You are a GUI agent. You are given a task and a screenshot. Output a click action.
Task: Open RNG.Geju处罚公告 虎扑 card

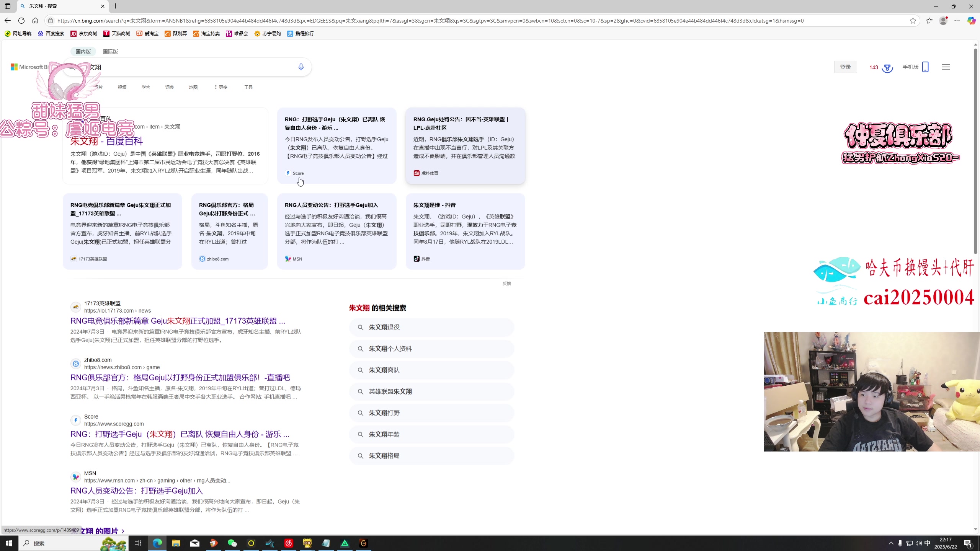point(465,146)
